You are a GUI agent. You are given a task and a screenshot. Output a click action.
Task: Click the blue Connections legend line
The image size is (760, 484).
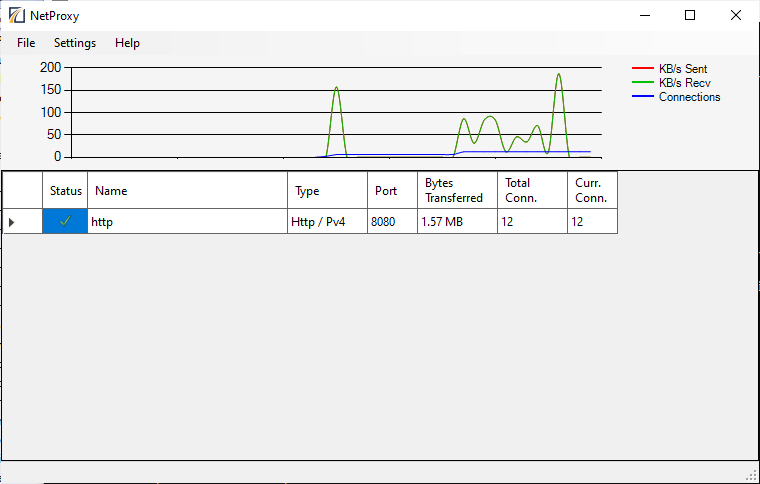coord(643,96)
